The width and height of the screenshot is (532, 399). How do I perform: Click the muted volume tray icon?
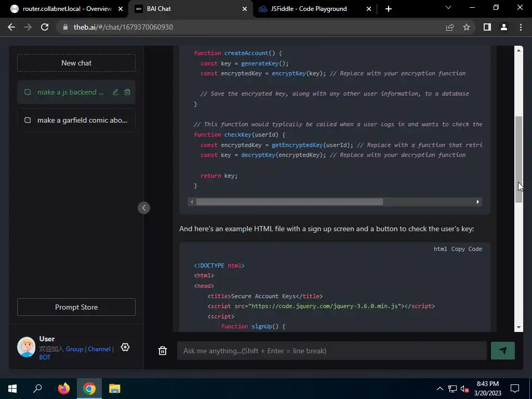[465, 389]
